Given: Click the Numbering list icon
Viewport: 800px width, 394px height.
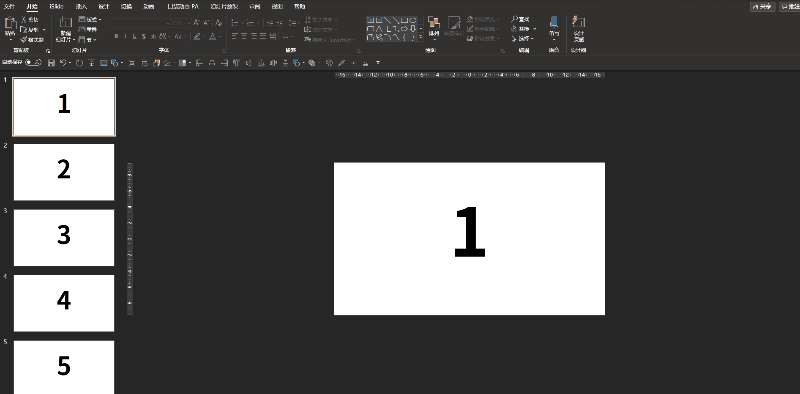Looking at the screenshot, I should pos(251,23).
